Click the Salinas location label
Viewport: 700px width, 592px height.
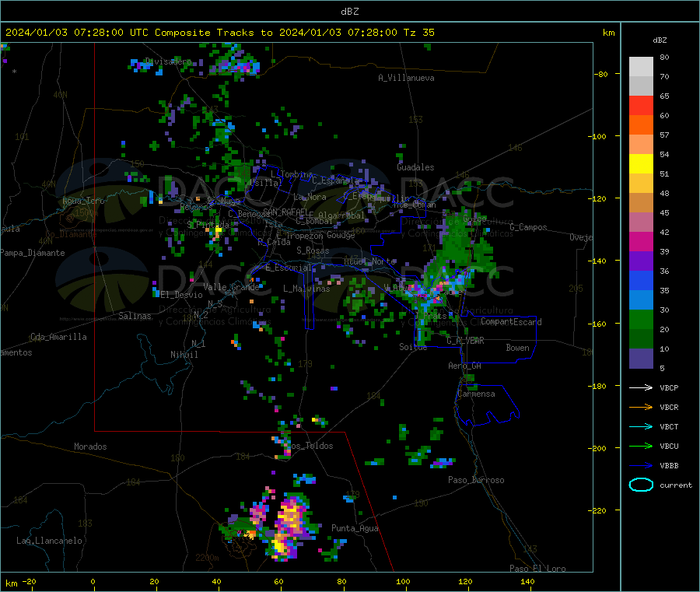[135, 316]
